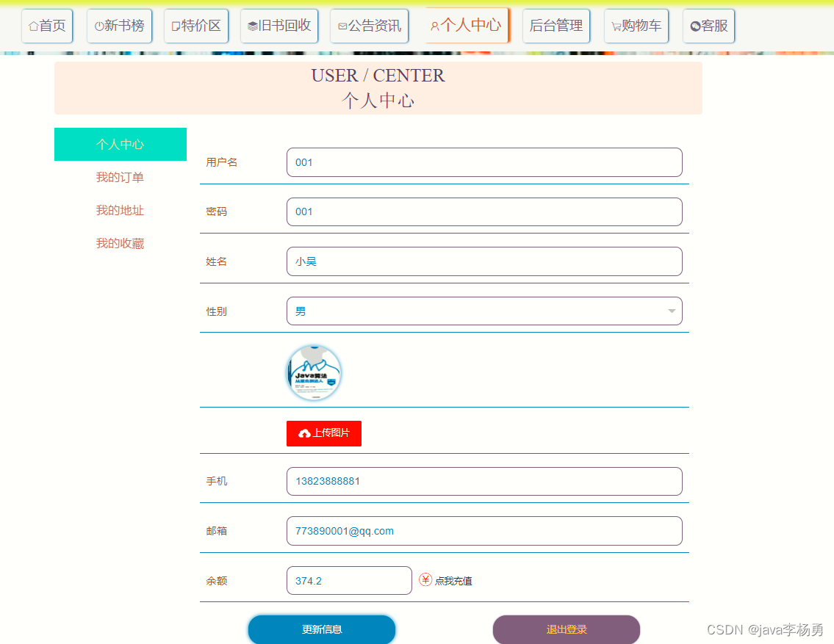Click the circular avatar thumbnail image
Screen dimensions: 834x644
tap(314, 373)
